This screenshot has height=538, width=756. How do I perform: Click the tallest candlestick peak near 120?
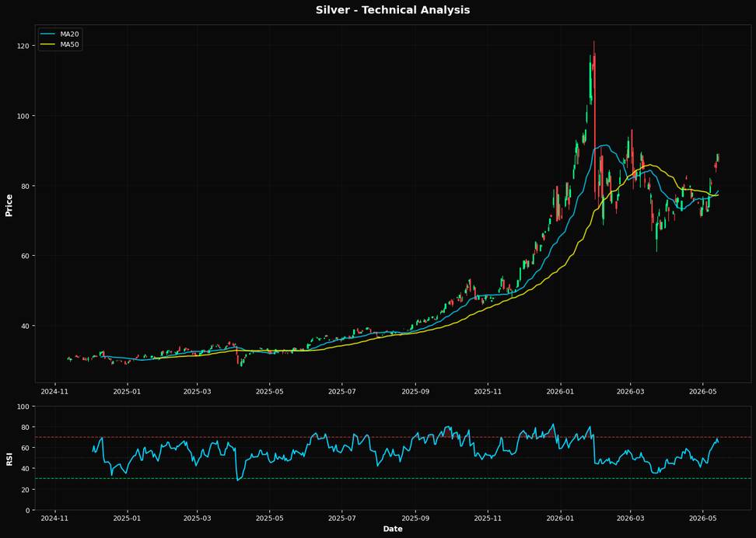point(594,43)
